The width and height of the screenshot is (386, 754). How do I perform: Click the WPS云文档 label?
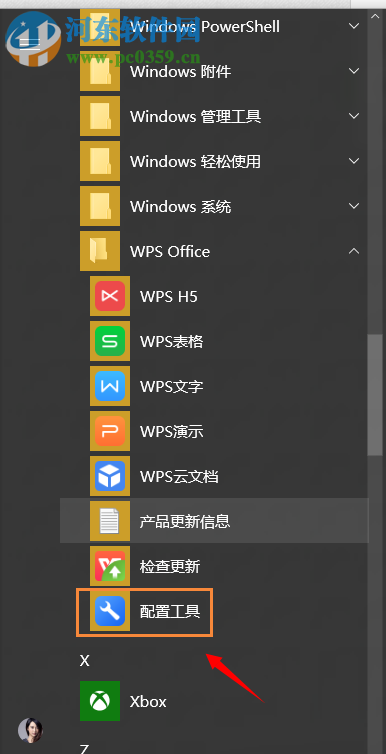tap(179, 477)
